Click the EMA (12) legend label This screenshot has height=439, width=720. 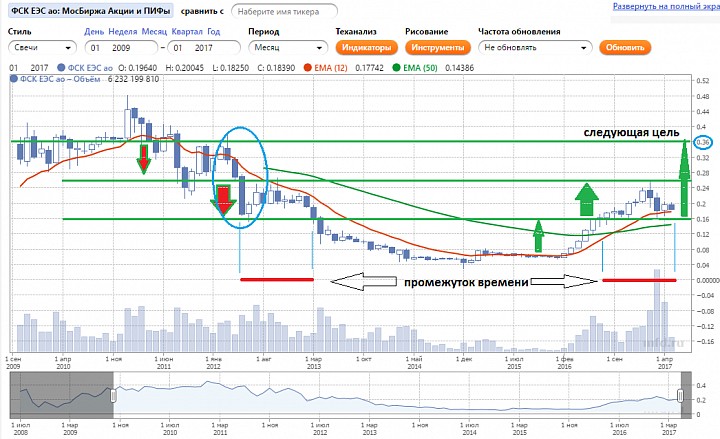tap(331, 68)
